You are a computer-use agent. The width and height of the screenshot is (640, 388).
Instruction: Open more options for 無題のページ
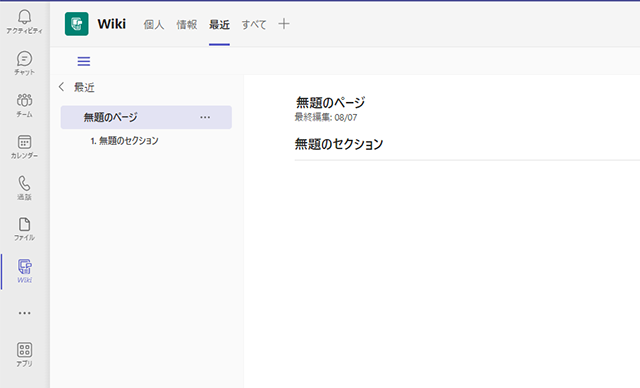click(x=205, y=118)
